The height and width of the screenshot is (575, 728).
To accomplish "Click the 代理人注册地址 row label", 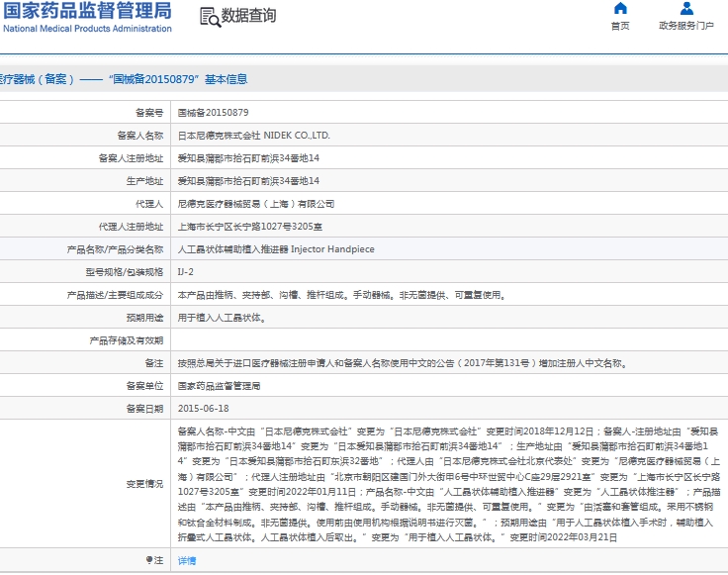I will (131, 227).
